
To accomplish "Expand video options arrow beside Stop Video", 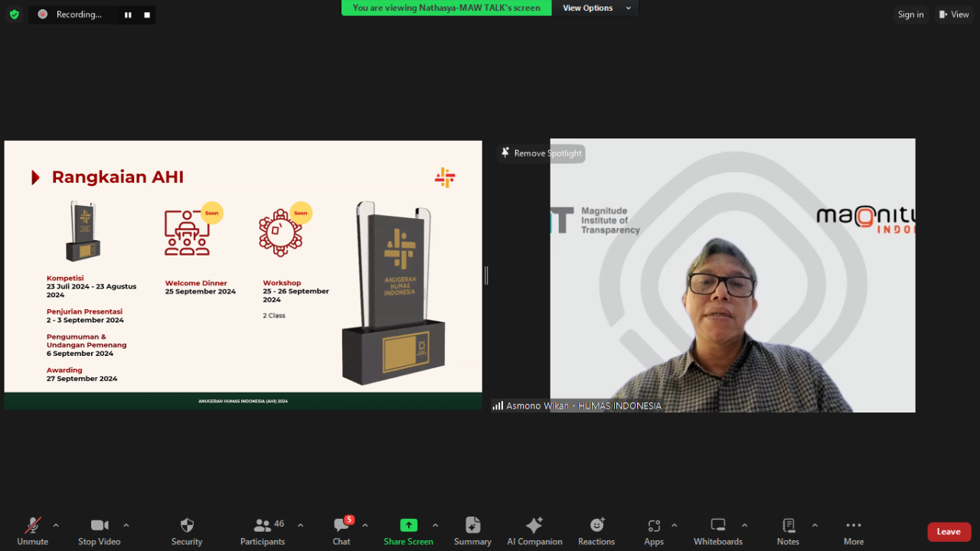I will [x=126, y=525].
